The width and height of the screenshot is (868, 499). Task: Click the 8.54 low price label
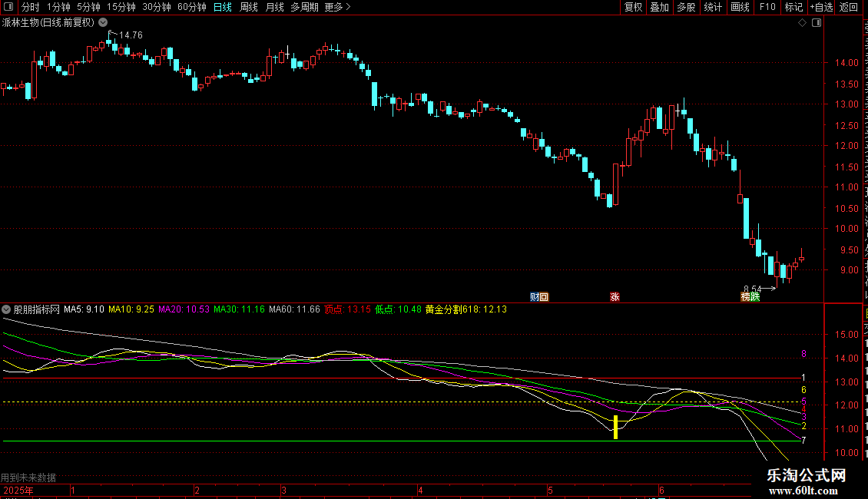(752, 289)
